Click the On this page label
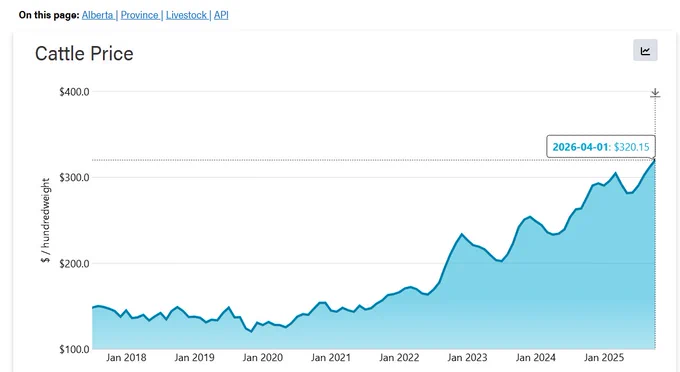The width and height of the screenshot is (680, 372). coord(49,15)
